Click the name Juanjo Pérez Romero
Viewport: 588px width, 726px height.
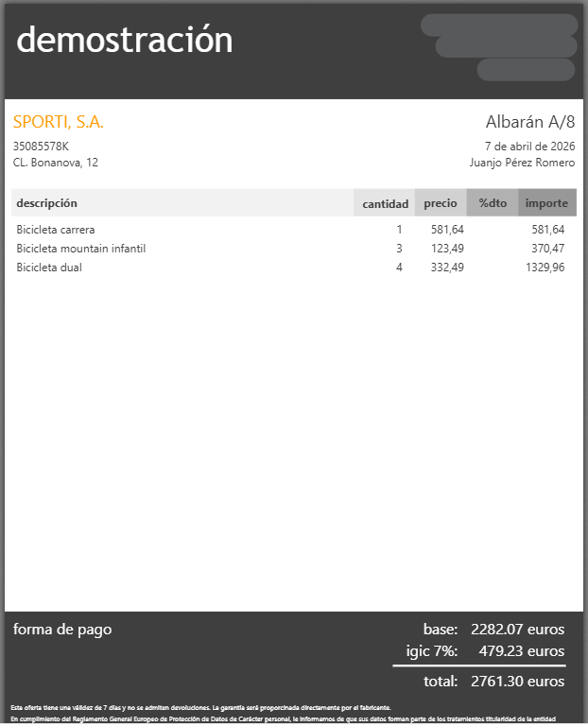pyautogui.click(x=522, y=163)
